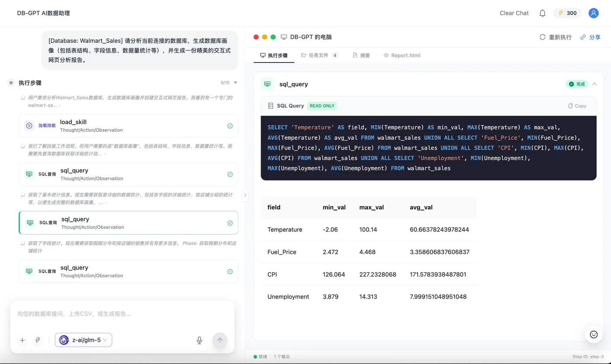Click the first sql_query SQL查询 icon
611x364 pixels.
tap(29, 174)
